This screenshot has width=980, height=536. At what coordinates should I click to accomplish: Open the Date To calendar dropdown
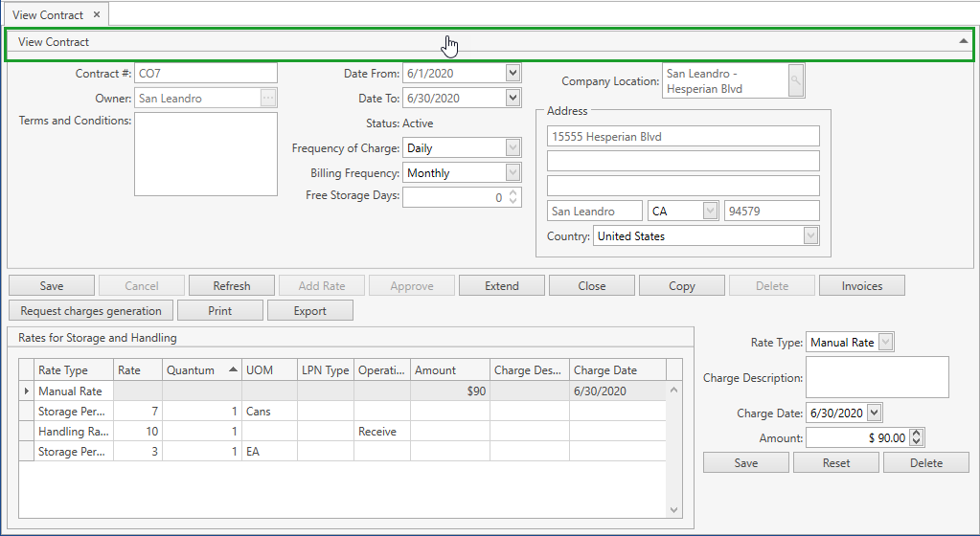[513, 98]
